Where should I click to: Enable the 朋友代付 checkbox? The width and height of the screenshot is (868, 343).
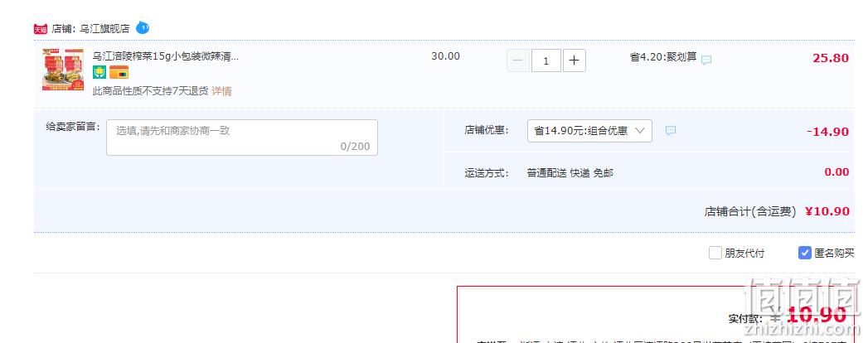click(x=715, y=254)
